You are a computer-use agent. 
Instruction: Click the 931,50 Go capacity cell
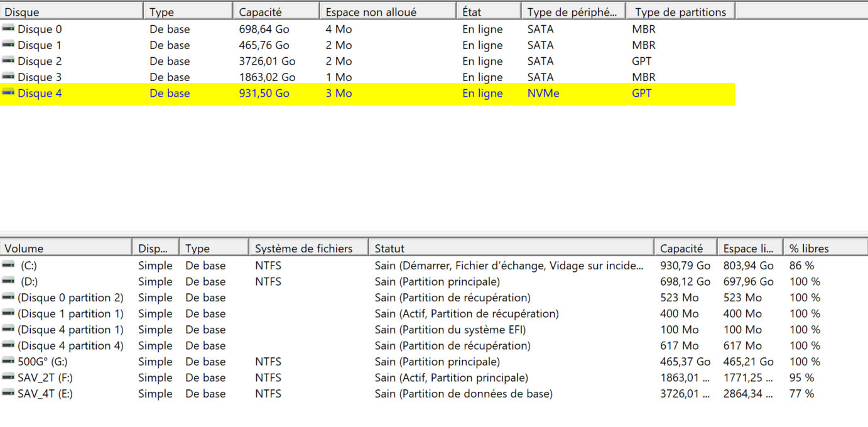pos(264,93)
